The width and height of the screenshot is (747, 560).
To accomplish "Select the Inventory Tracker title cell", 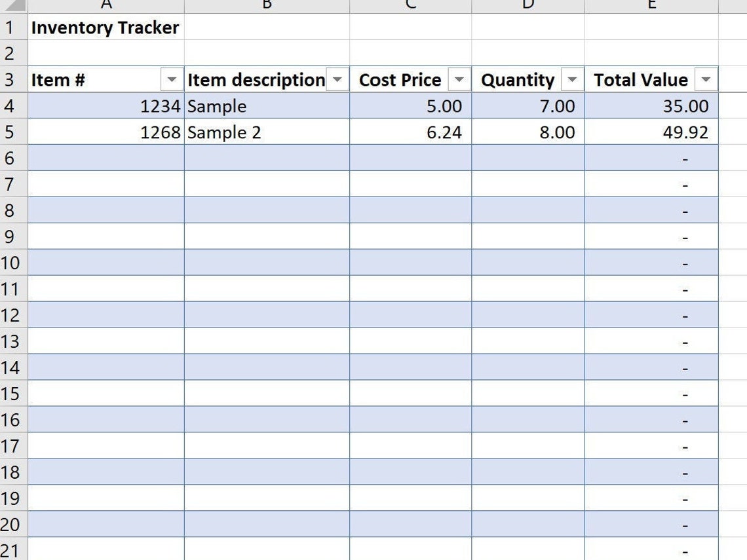I will (x=105, y=28).
